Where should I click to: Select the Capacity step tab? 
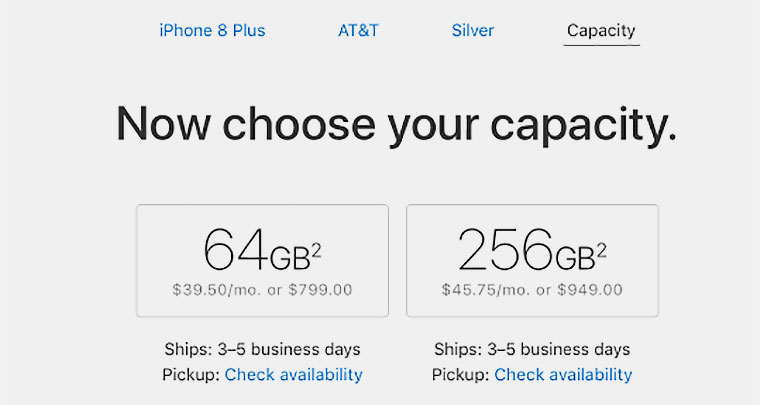(x=601, y=30)
